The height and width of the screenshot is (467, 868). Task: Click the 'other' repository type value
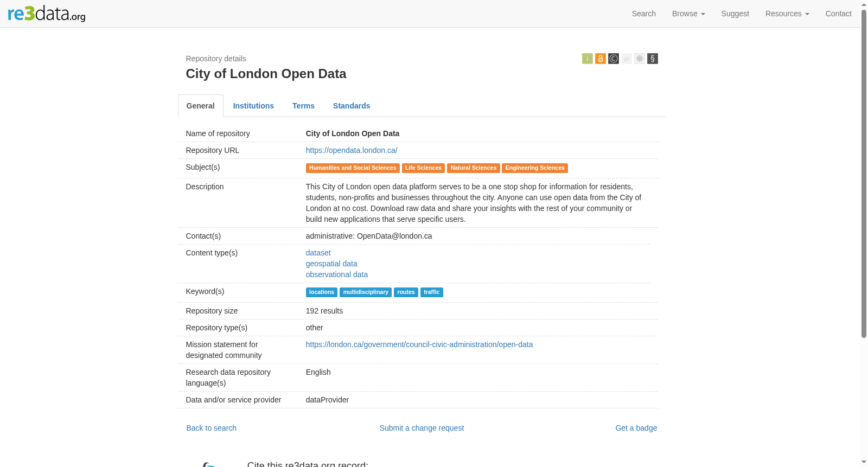(315, 328)
